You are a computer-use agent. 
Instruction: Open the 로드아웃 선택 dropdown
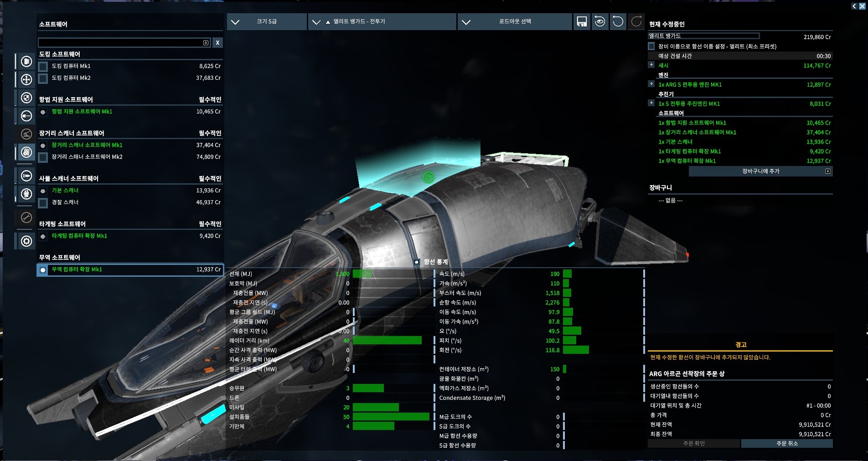[515, 21]
